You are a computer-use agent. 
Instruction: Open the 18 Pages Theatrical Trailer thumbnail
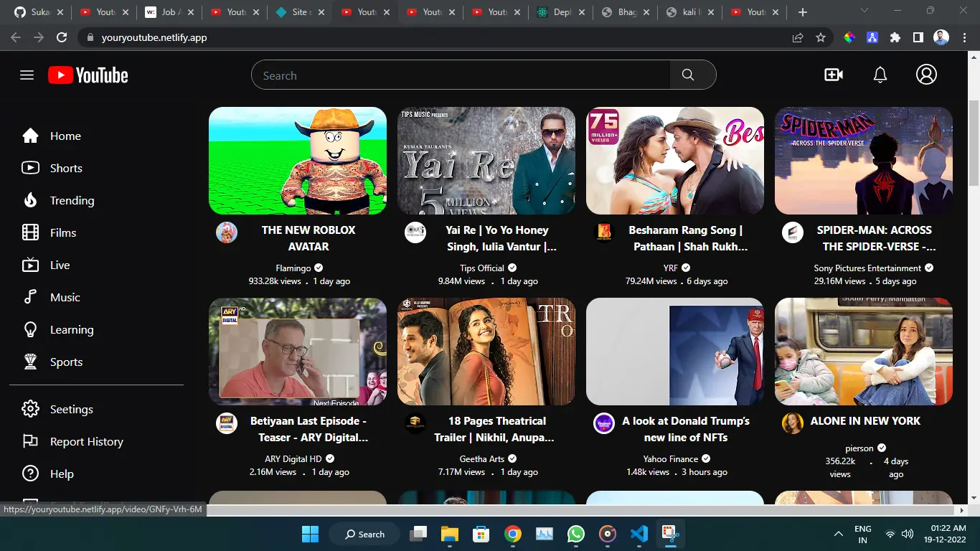[486, 352]
